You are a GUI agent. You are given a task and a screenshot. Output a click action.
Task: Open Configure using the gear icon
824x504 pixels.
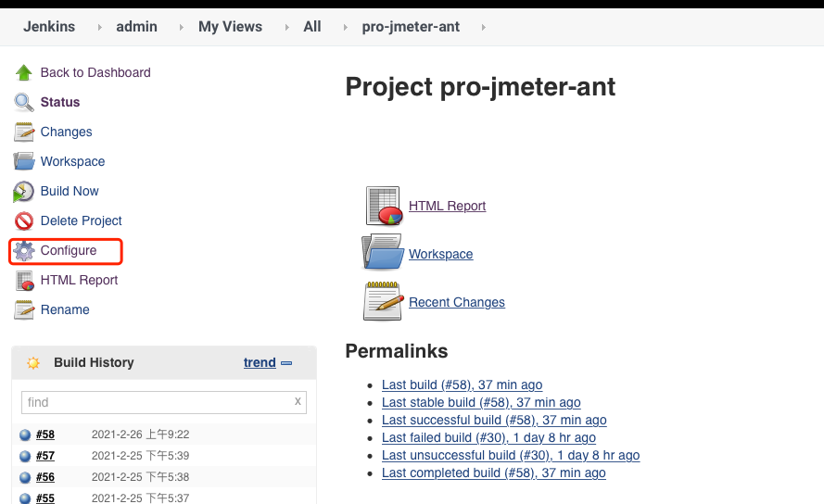coord(24,250)
